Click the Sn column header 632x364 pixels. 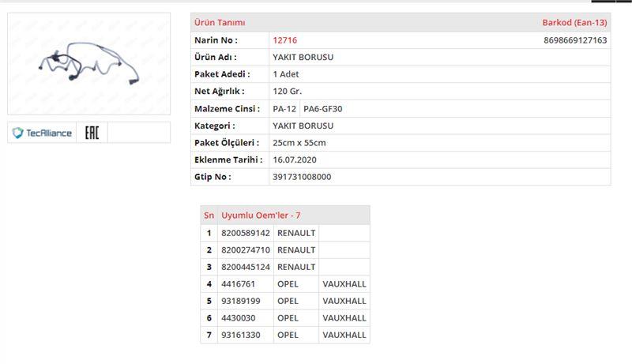209,216
